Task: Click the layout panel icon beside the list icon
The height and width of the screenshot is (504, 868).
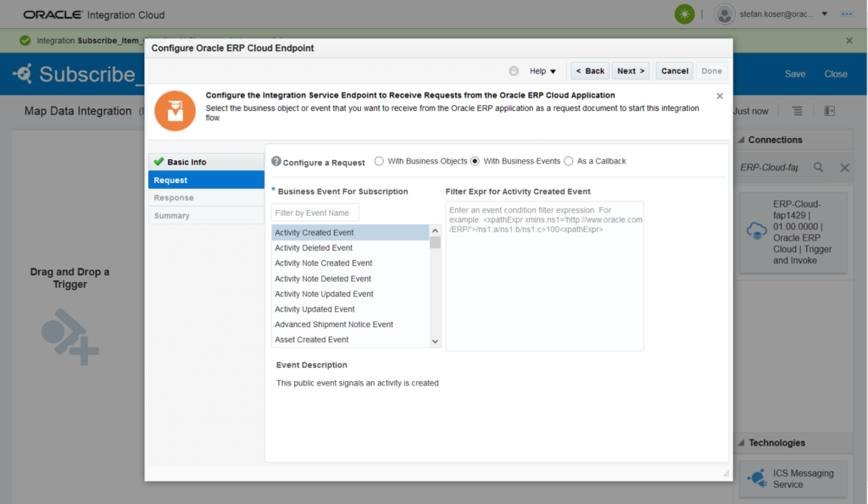Action: [x=828, y=110]
